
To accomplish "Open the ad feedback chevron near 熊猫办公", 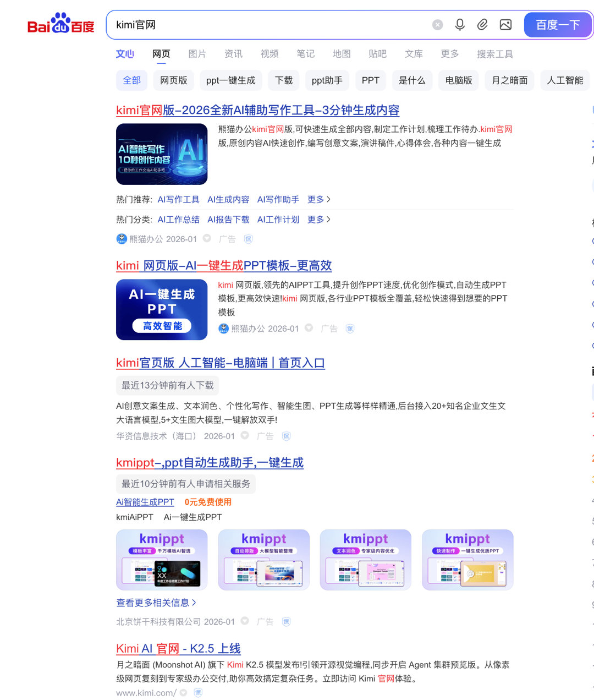I will 207,239.
